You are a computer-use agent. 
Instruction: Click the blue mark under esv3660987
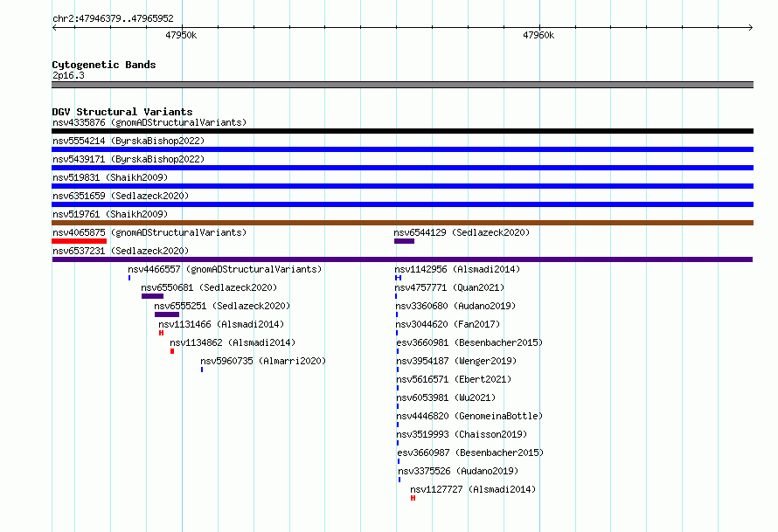click(x=399, y=461)
